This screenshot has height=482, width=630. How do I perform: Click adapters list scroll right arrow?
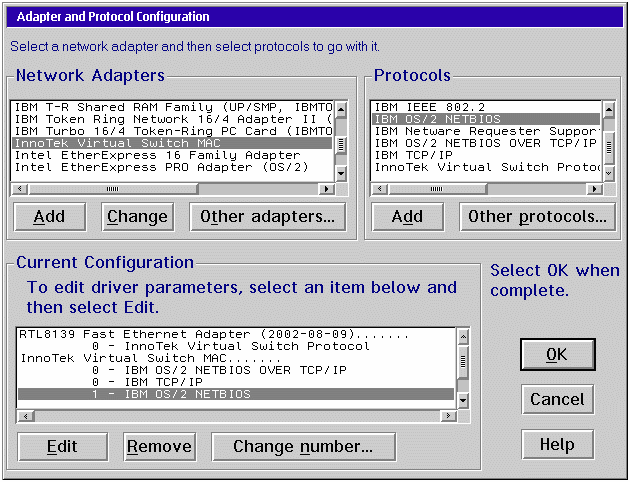(327, 189)
